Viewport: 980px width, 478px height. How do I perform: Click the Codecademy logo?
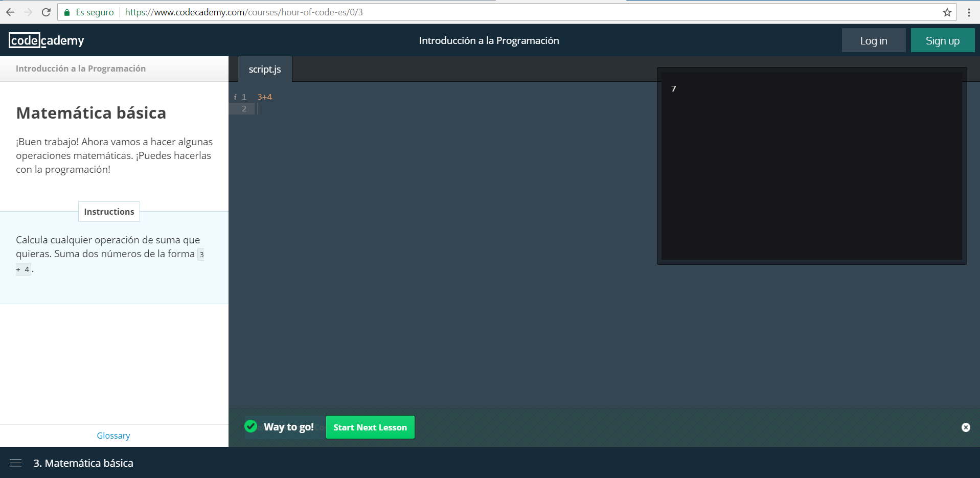point(47,40)
